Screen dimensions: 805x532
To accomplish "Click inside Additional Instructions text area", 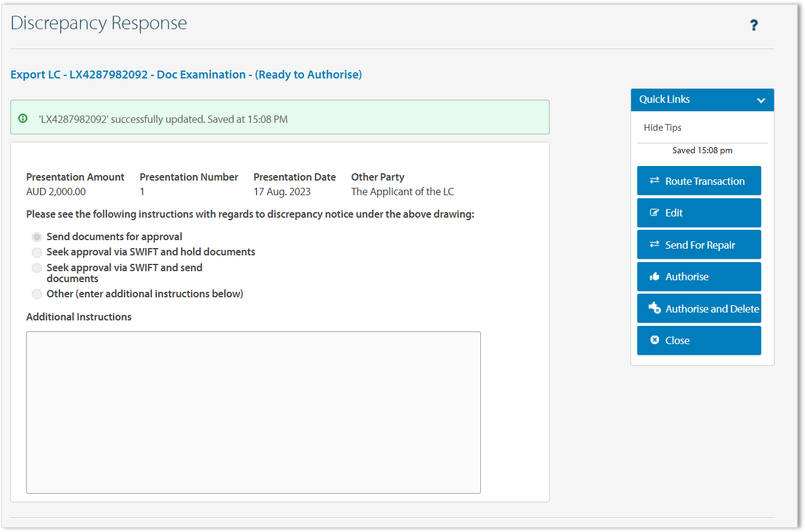I will tap(253, 412).
